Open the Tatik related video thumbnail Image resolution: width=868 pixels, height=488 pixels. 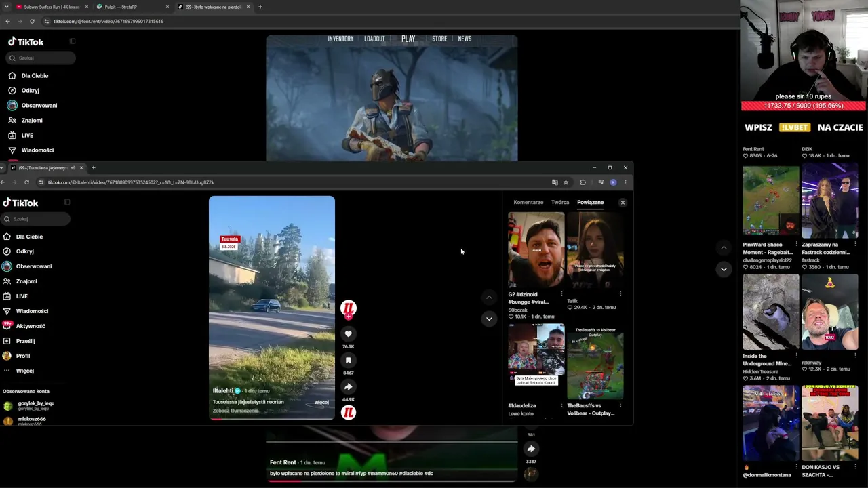click(595, 250)
